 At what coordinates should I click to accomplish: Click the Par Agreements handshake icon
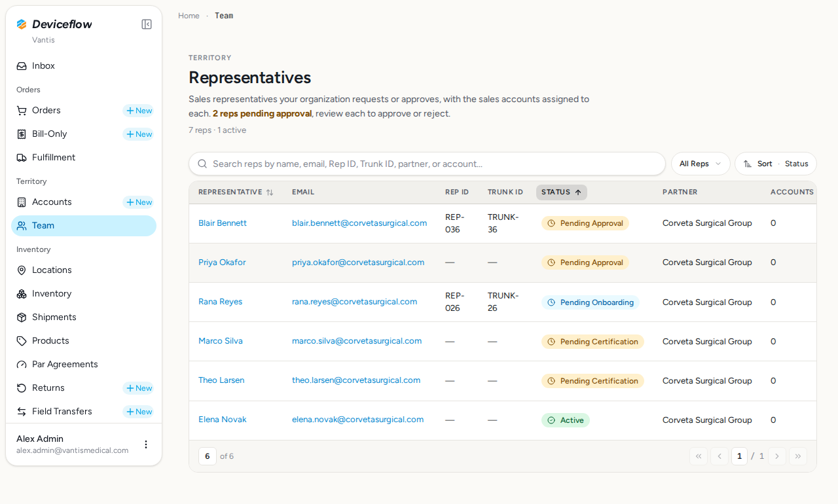coord(22,365)
